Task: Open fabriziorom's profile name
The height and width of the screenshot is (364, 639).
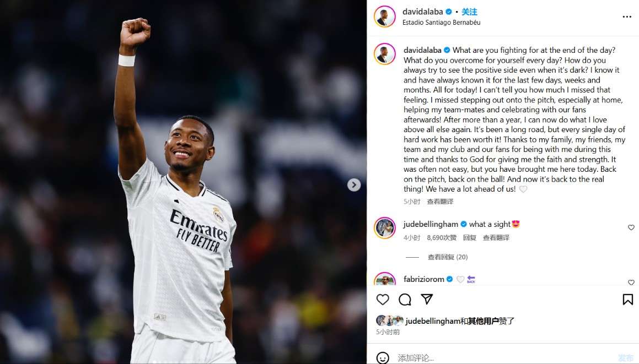Action: pos(423,279)
